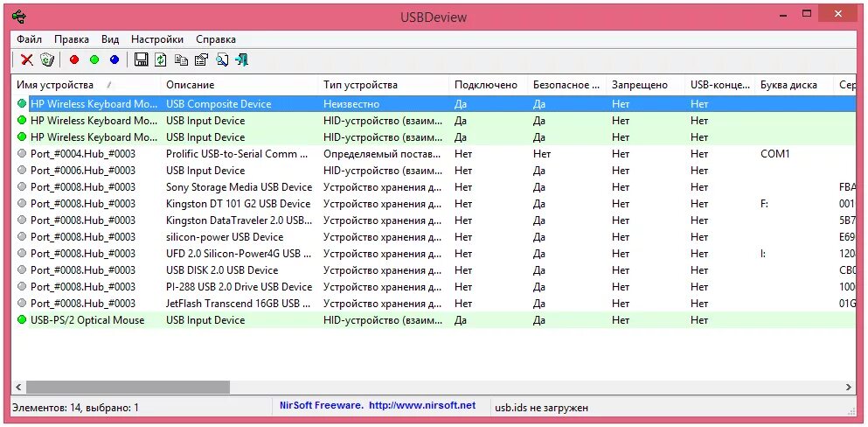Screen dimensions: 868x427
Task: Sort by Тип устройства column header
Action: pyautogui.click(x=384, y=85)
